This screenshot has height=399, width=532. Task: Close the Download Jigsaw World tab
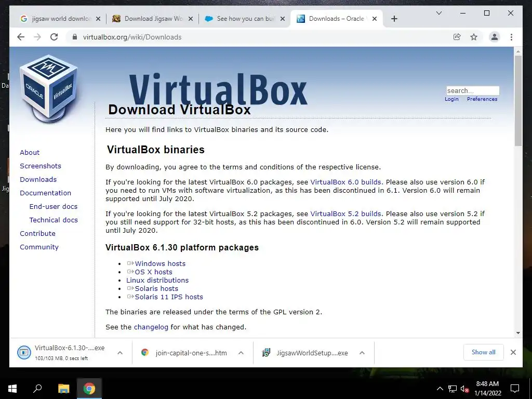[x=191, y=19]
